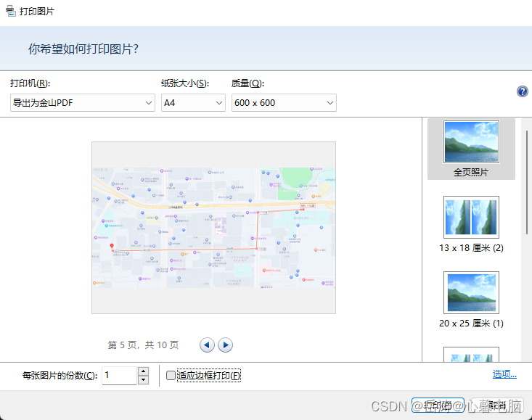The image size is (532, 420).
Task: Select the 20 x 25 厘米 (1) layout
Action: (x=471, y=300)
